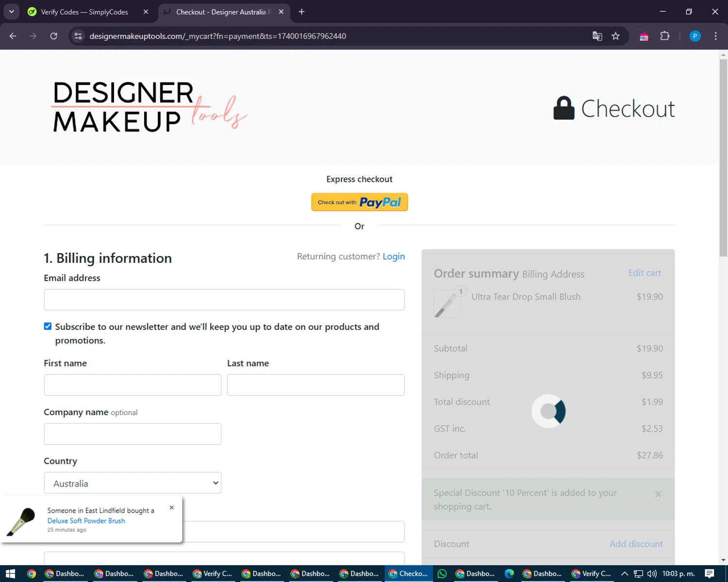Viewport: 728px width, 582px height.
Task: Close the Verify Codes tab
Action: tap(146, 12)
